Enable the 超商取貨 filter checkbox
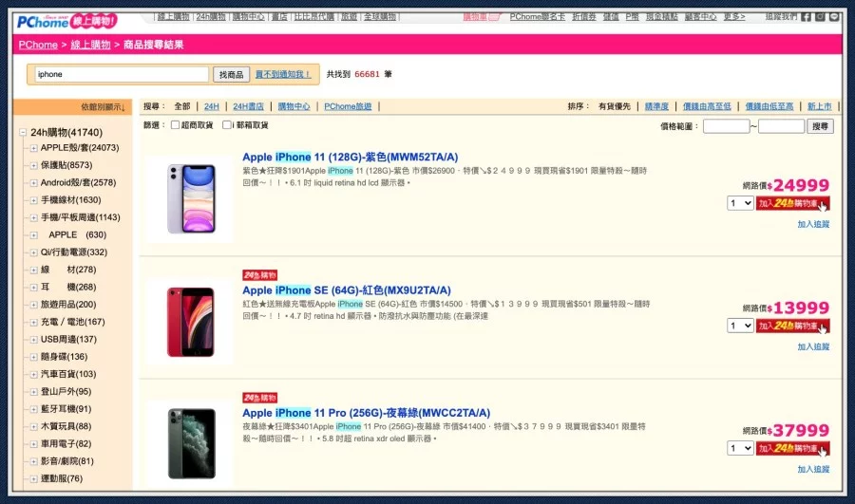 [x=175, y=124]
